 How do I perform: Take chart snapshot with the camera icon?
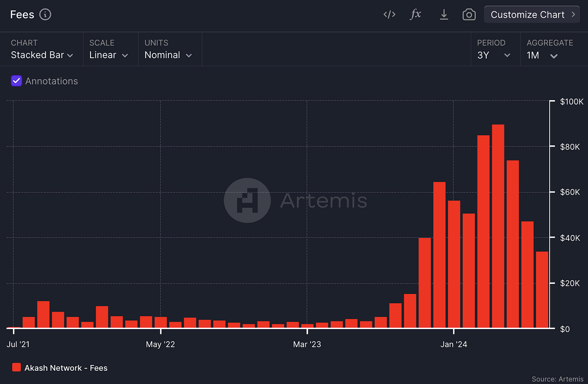[469, 15]
